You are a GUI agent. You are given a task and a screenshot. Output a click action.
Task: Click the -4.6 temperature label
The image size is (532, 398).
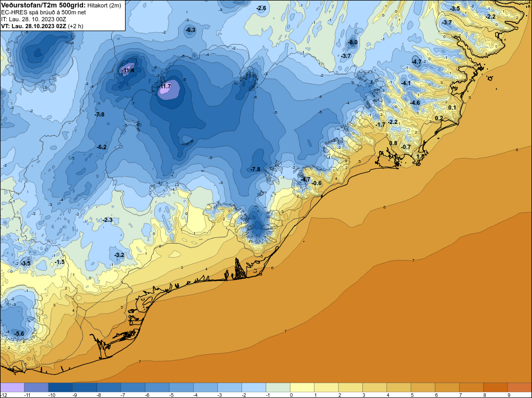pyautogui.click(x=415, y=103)
